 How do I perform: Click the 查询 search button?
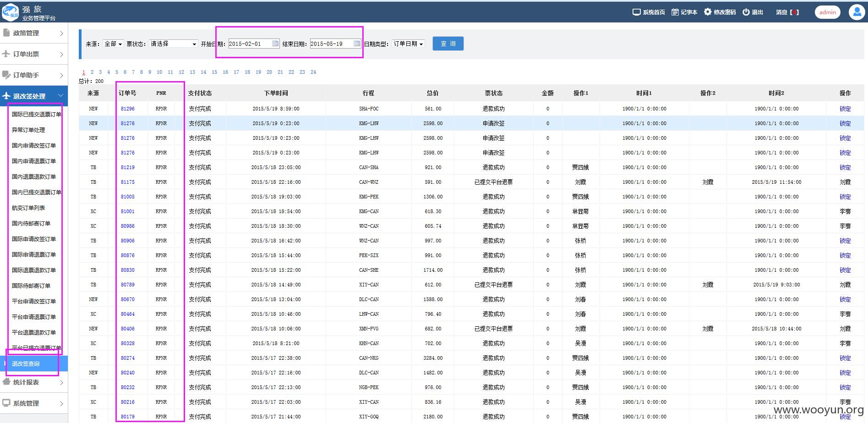point(448,44)
